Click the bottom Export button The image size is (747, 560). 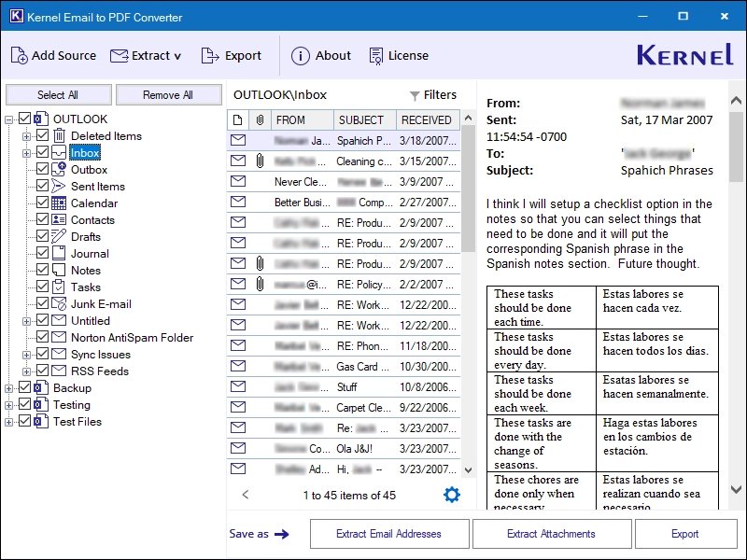pos(685,534)
